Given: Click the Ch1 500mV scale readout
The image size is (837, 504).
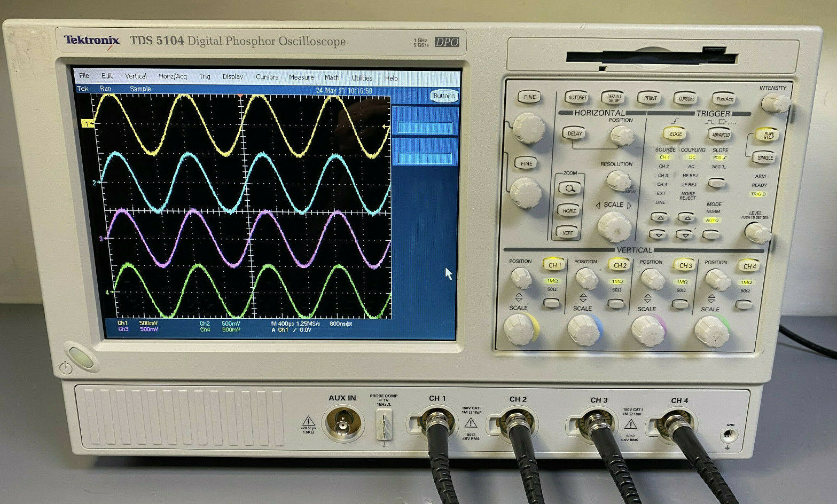Looking at the screenshot, I should 138,323.
